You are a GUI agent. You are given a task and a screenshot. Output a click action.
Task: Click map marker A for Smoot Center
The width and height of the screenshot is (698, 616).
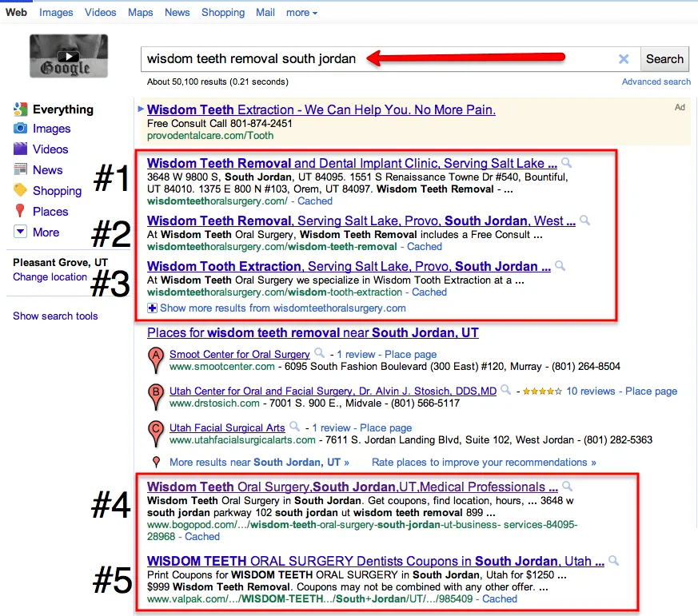156,360
